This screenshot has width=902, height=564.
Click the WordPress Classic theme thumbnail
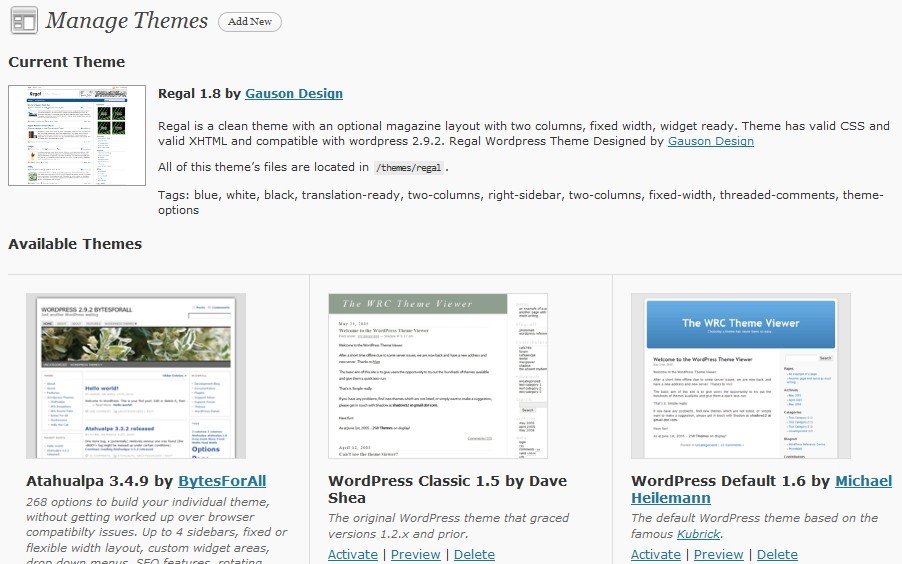(438, 376)
